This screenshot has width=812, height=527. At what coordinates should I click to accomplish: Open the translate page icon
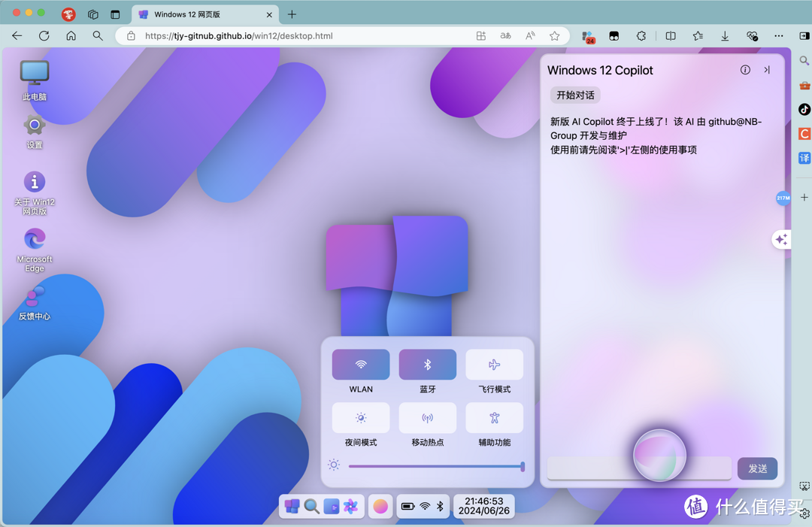(505, 36)
